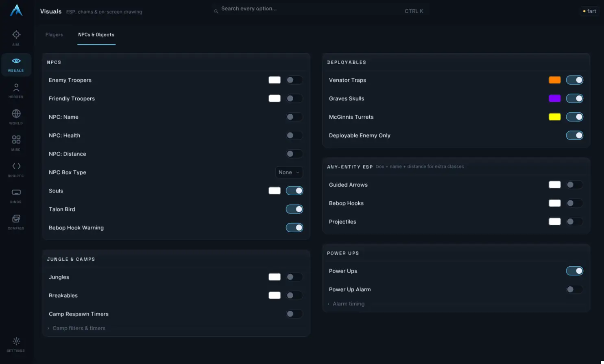The image size is (604, 364).
Task: Open purple Graves Skulls color swatch
Action: click(x=555, y=98)
